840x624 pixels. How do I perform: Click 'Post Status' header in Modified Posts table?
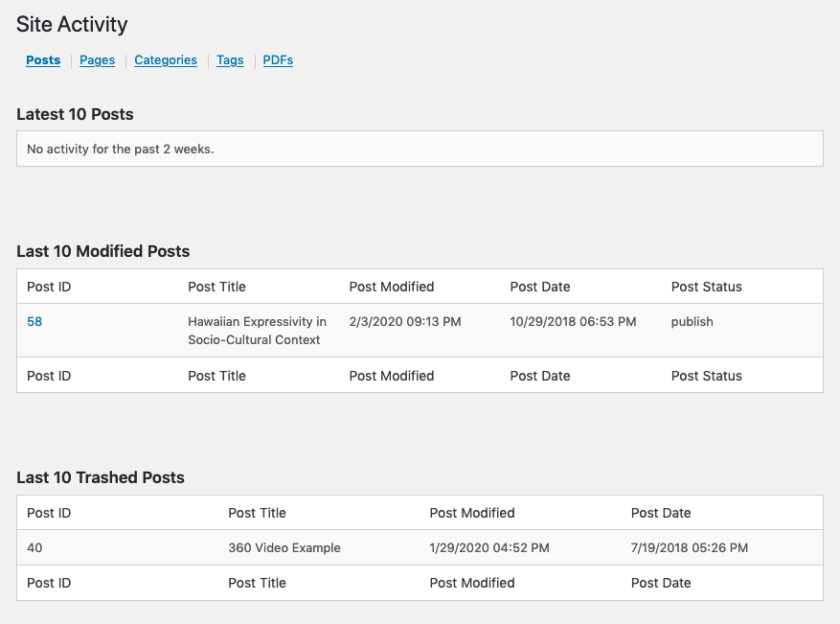706,287
